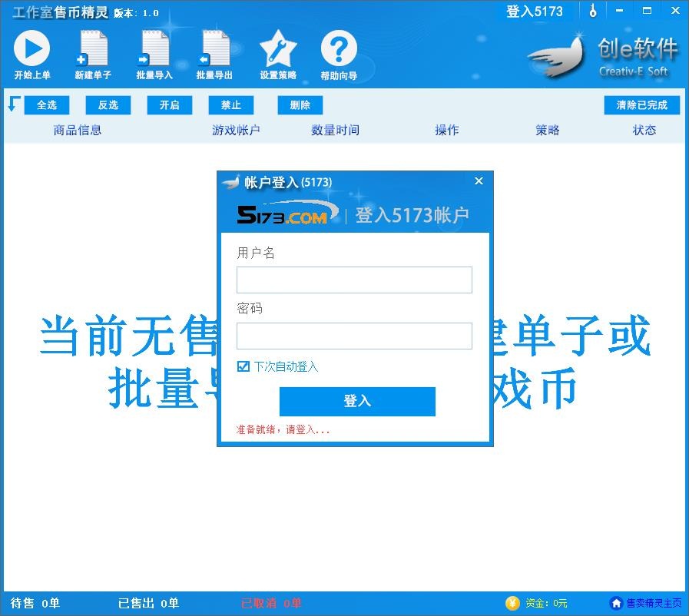This screenshot has height=616, width=689.
Task: Open 帮助向导 question mark icon
Action: (x=338, y=48)
